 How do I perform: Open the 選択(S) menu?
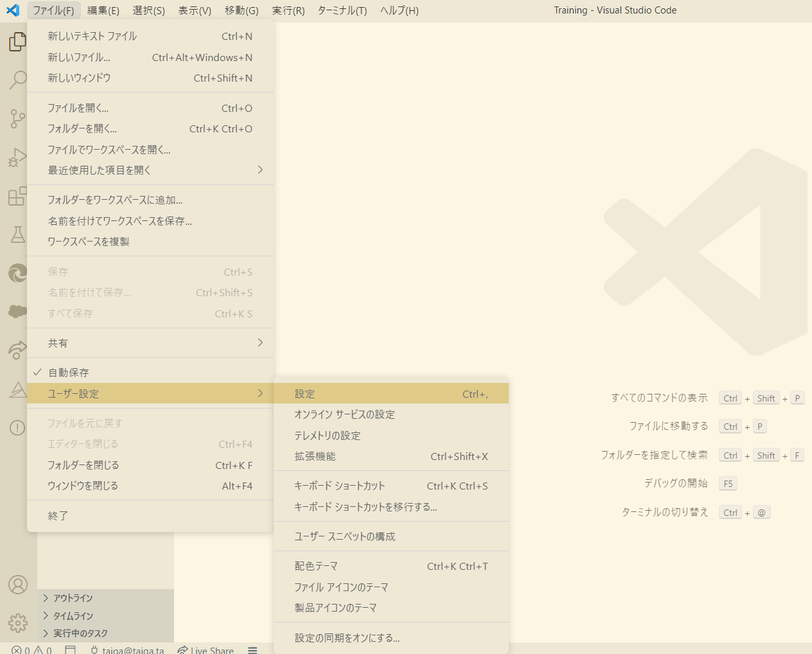point(149,10)
